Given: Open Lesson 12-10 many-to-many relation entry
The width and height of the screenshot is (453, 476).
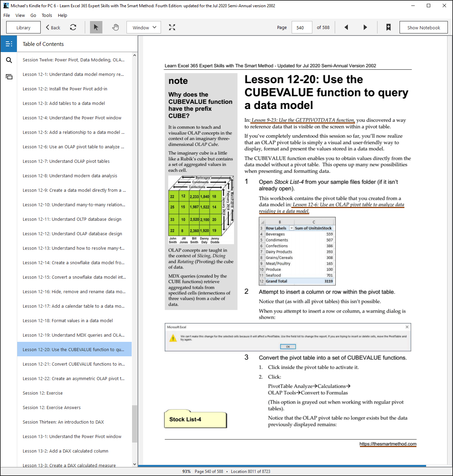Looking at the screenshot, I should (74, 205).
